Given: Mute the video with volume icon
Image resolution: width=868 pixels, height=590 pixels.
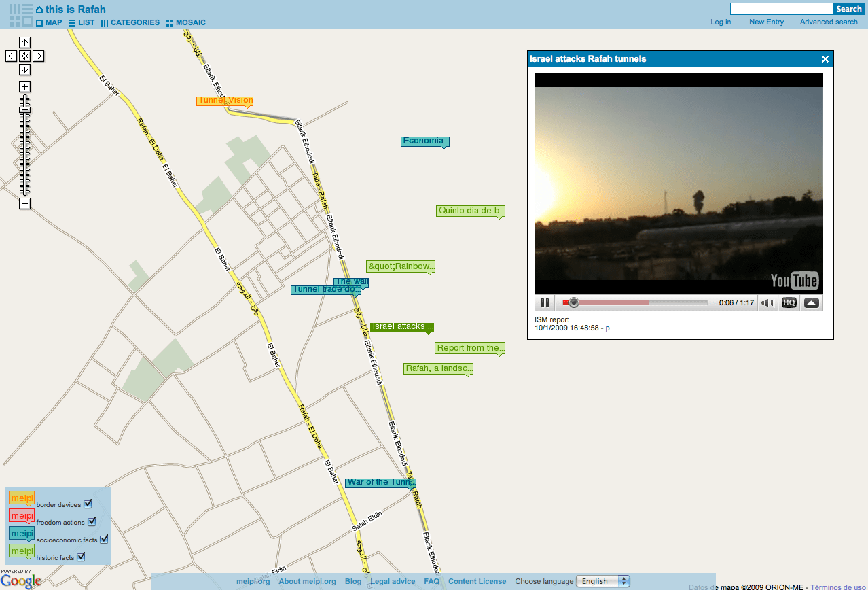Looking at the screenshot, I should pyautogui.click(x=767, y=302).
